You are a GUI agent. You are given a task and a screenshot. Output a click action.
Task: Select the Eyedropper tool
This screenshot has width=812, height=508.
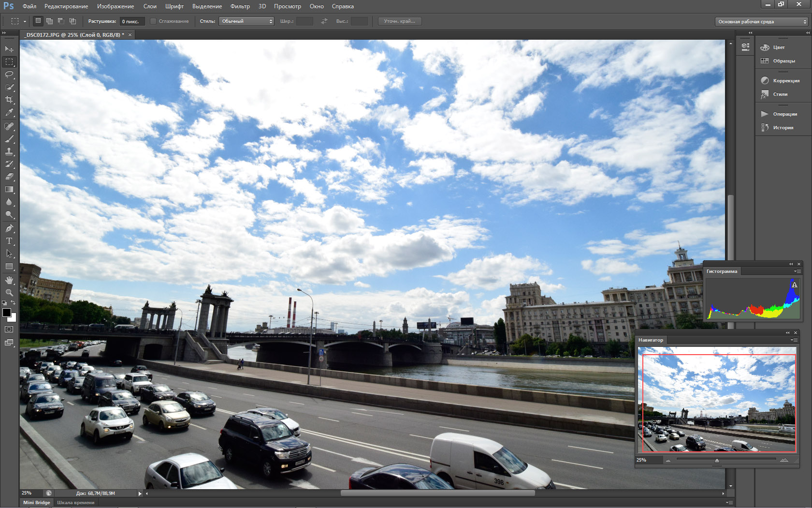coord(9,112)
